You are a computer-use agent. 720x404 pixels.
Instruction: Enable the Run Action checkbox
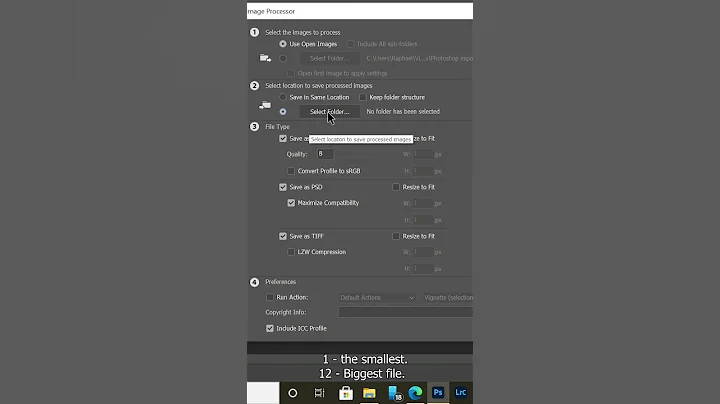pos(270,297)
